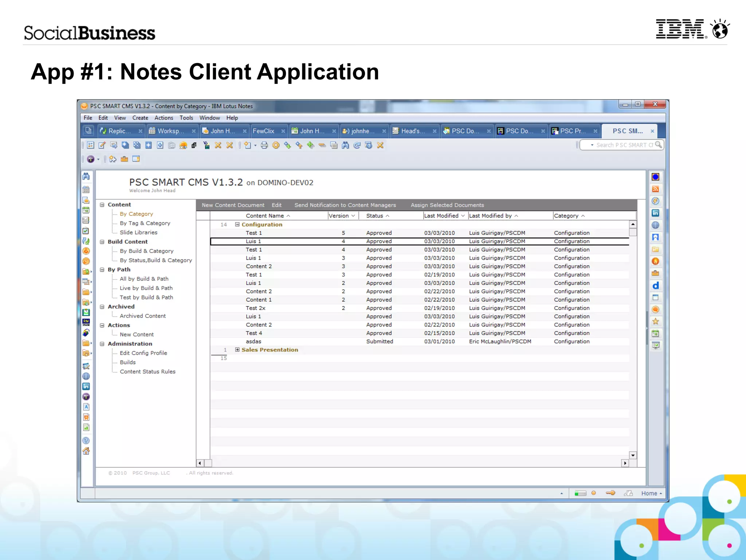This screenshot has width=746, height=560.
Task: Click the purple round icon in second toolbar row
Action: [91, 159]
